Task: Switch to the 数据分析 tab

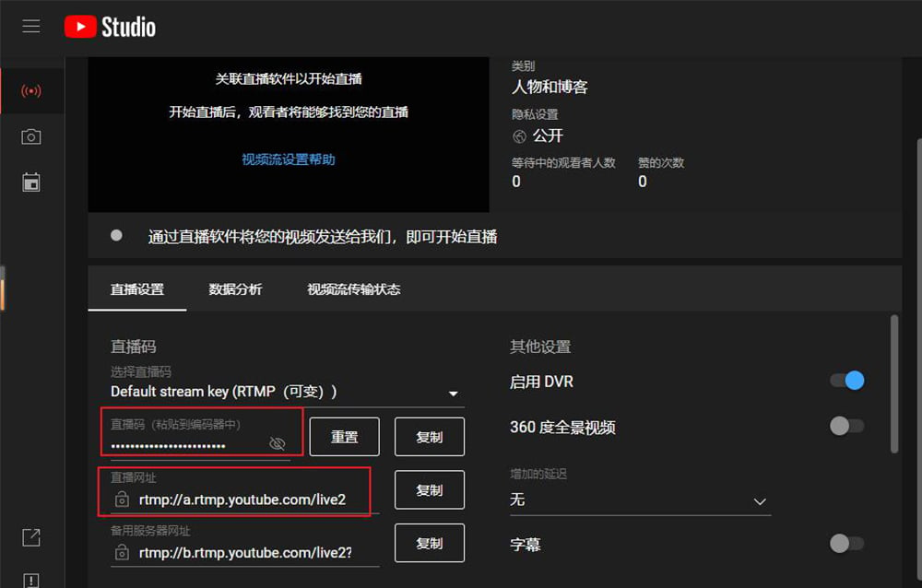Action: [235, 289]
